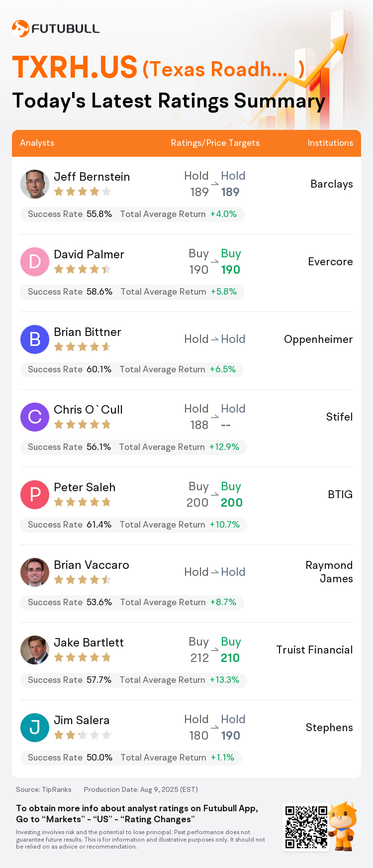Select Peter Saleh's 200 price target
This screenshot has width=373, height=868.
(232, 503)
